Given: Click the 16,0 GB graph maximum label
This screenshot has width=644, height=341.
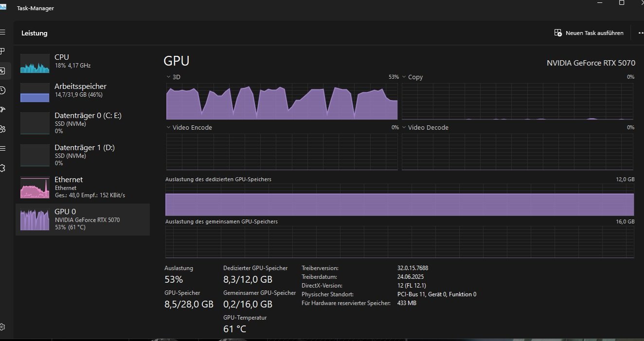Looking at the screenshot, I should tap(625, 222).
